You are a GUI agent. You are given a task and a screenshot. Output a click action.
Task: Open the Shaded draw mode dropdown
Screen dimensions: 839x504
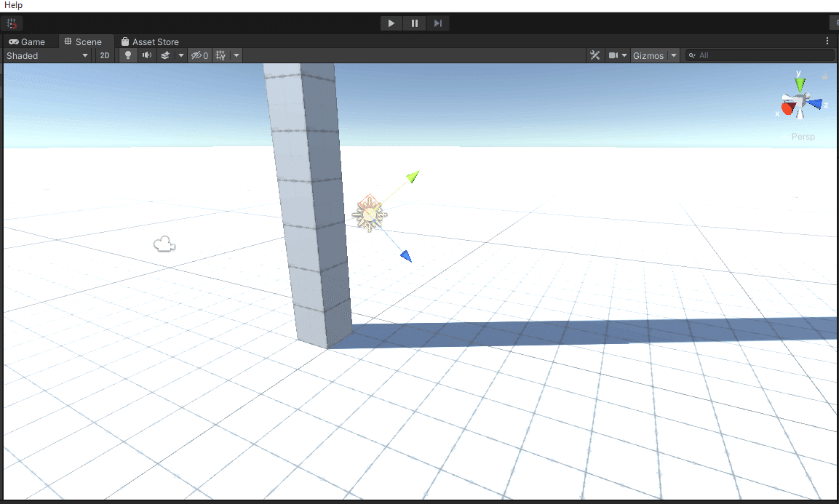tap(47, 55)
